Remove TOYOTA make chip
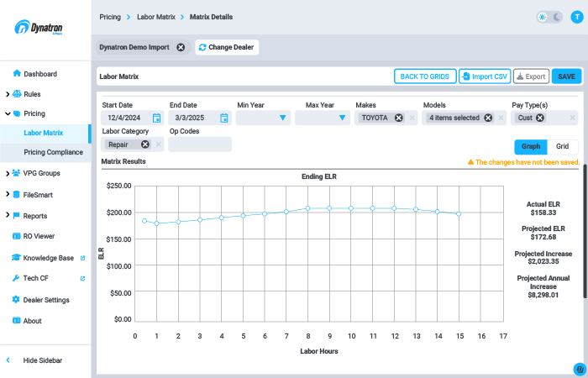 point(399,118)
